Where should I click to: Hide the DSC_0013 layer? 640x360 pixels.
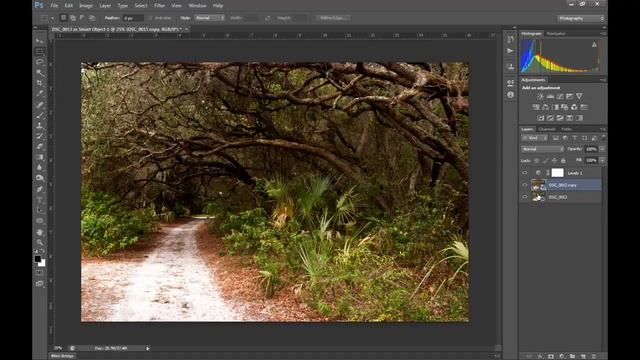click(x=525, y=197)
